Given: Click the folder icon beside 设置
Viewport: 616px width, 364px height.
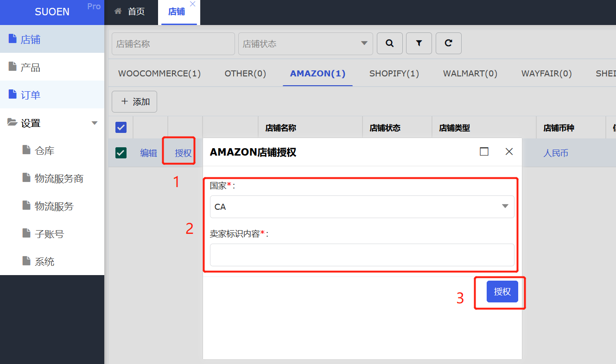Looking at the screenshot, I should pos(13,122).
